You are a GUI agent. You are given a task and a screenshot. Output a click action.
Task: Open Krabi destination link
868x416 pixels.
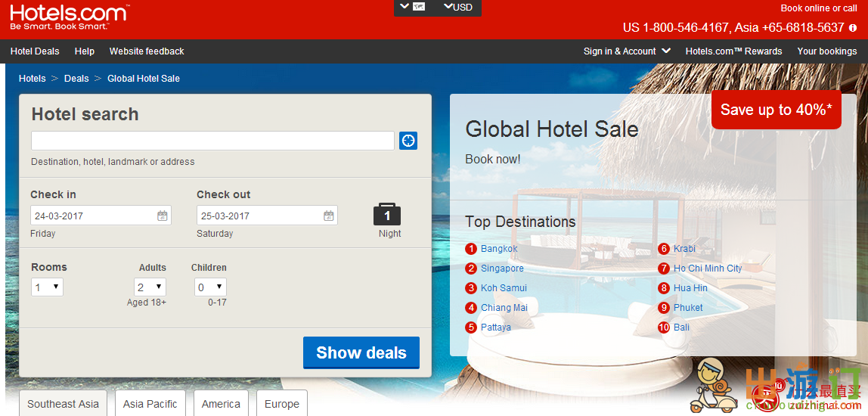684,249
